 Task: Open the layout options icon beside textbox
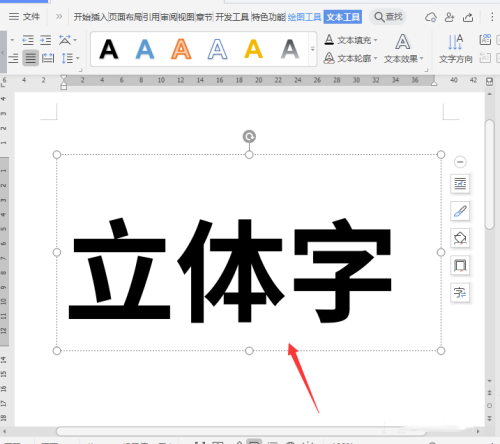460,184
